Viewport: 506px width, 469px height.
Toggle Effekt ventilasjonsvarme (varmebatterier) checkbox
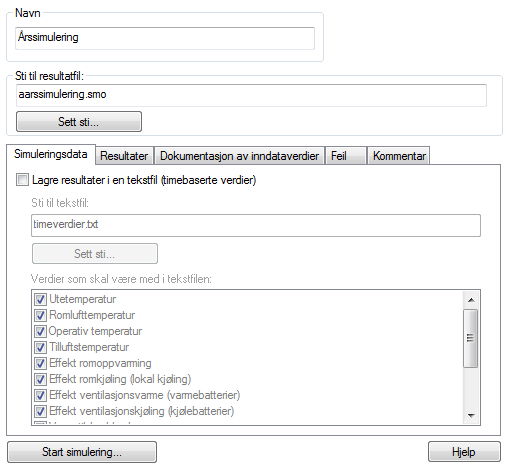pyautogui.click(x=40, y=395)
